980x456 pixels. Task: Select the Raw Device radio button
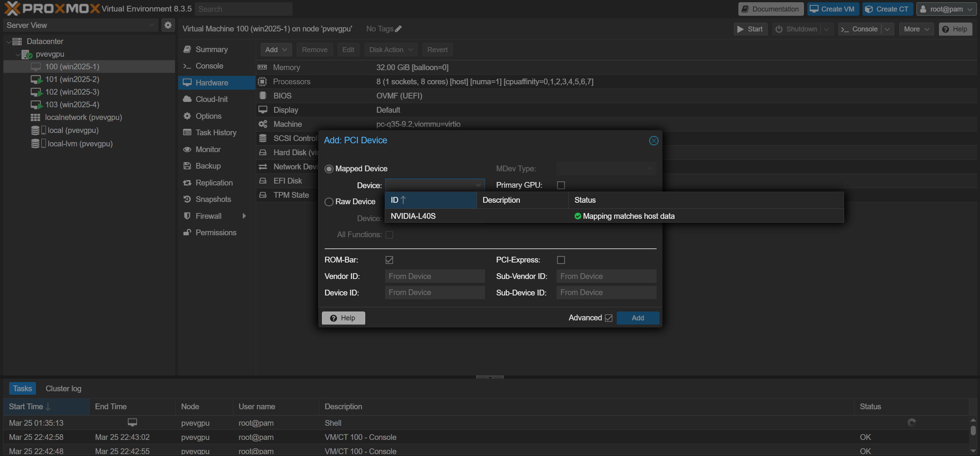329,202
